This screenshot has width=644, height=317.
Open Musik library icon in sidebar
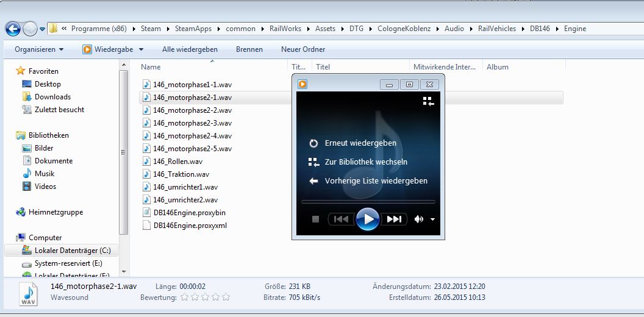click(27, 174)
